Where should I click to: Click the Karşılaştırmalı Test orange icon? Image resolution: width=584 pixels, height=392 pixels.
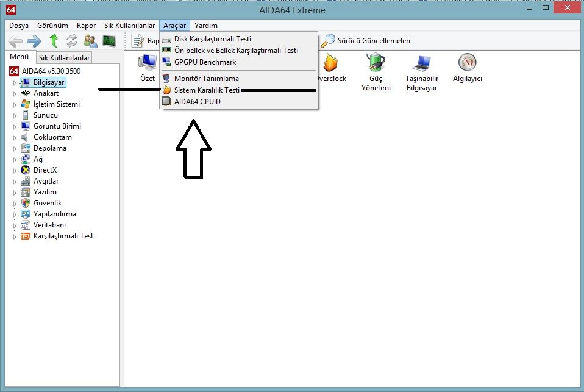point(26,236)
